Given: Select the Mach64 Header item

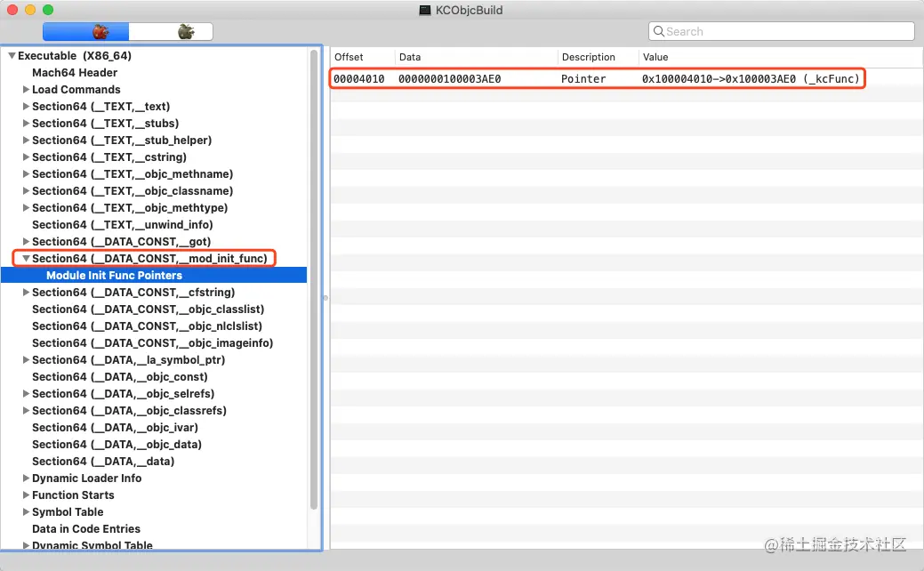Looking at the screenshot, I should (x=75, y=72).
